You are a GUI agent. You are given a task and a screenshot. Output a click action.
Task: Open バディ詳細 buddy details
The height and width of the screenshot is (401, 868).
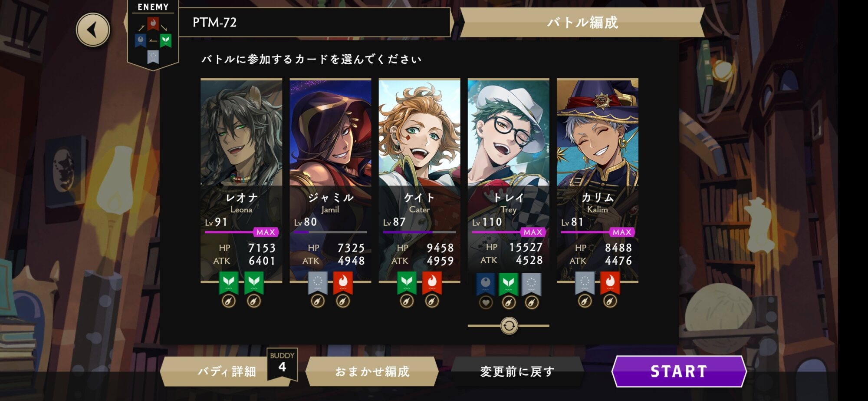pyautogui.click(x=226, y=371)
